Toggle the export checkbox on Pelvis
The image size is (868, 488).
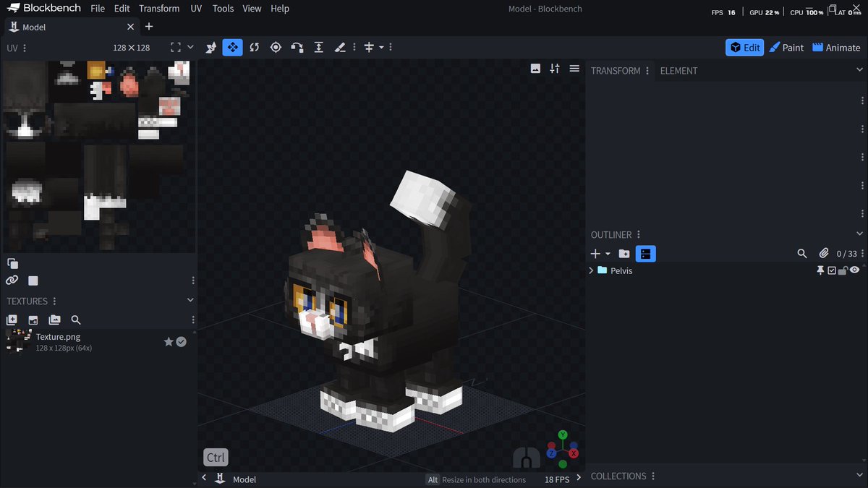(x=832, y=270)
